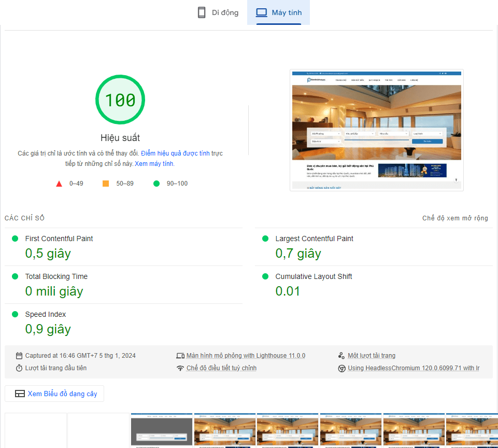
Task: Open the 'Xem máy tính' link
Action: coord(154,164)
